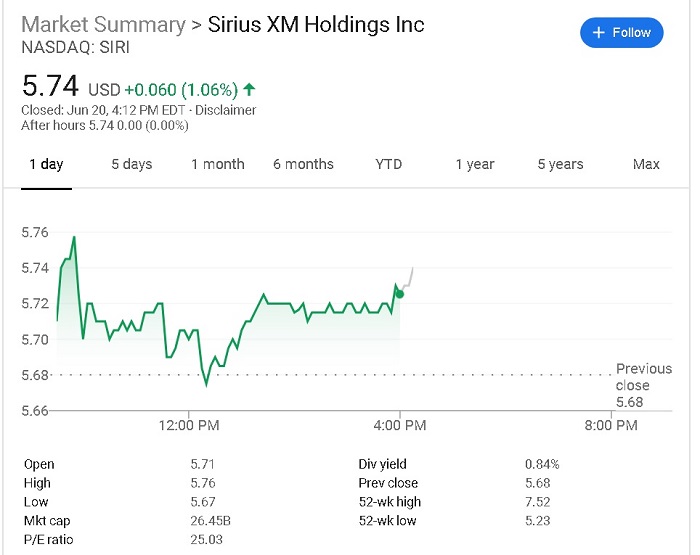Select the 1 day tab
700x555 pixels.
[46, 164]
